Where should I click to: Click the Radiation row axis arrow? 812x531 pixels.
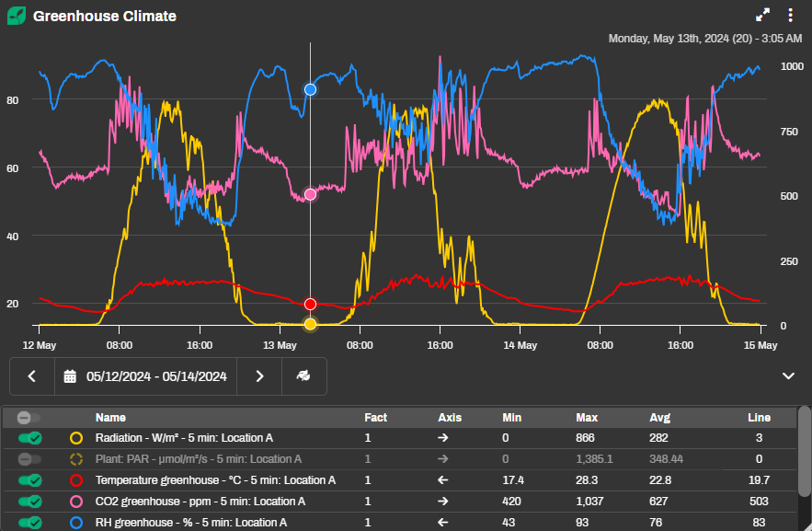443,438
